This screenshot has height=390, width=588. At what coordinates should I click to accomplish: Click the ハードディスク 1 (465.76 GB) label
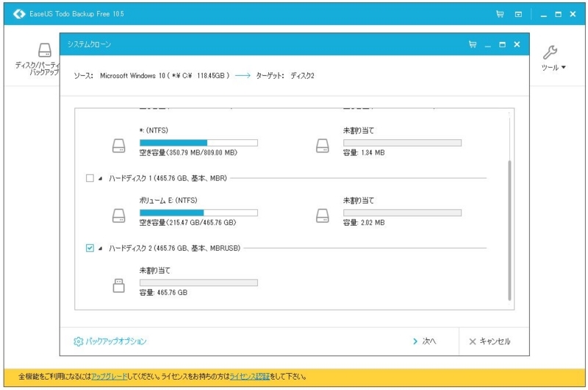click(x=168, y=178)
